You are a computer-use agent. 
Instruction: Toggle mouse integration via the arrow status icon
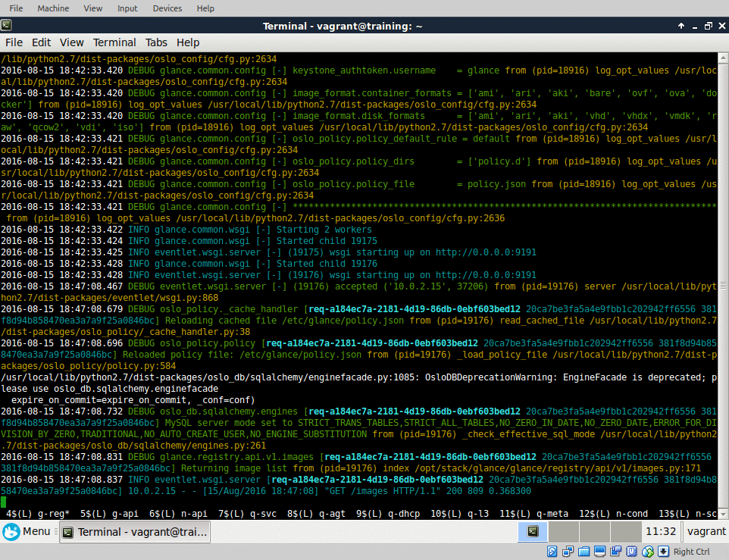(x=663, y=551)
